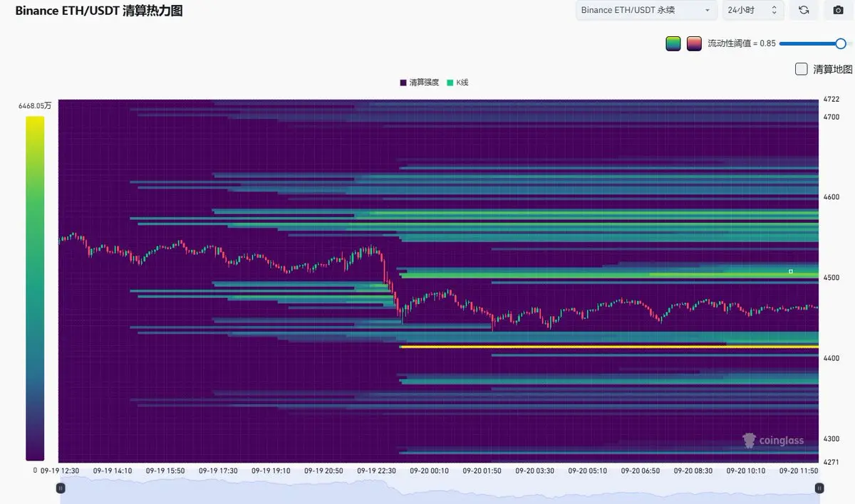The width and height of the screenshot is (855, 504).
Task: Click the vertical color intensity scale bar
Action: tap(35, 288)
